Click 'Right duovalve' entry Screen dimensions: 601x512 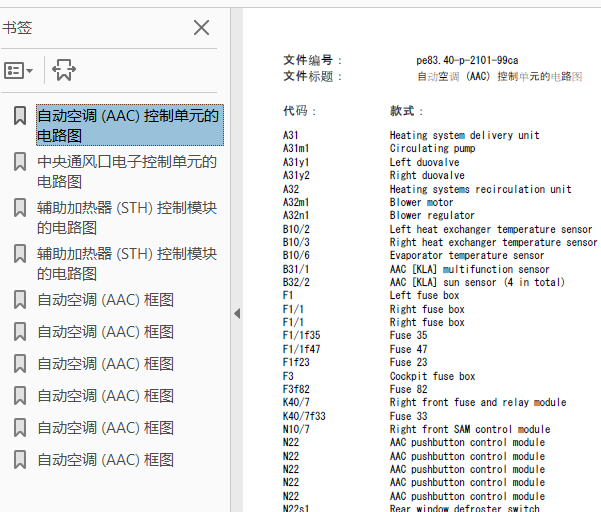pos(427,175)
